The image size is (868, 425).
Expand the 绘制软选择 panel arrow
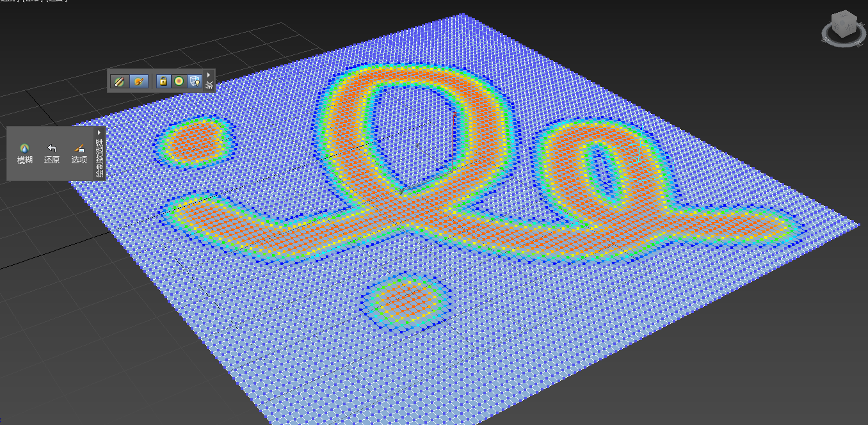coord(99,132)
